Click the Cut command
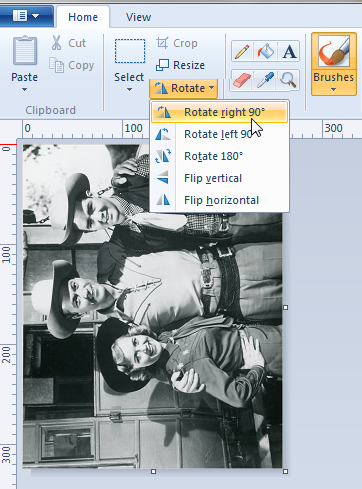 click(x=69, y=43)
